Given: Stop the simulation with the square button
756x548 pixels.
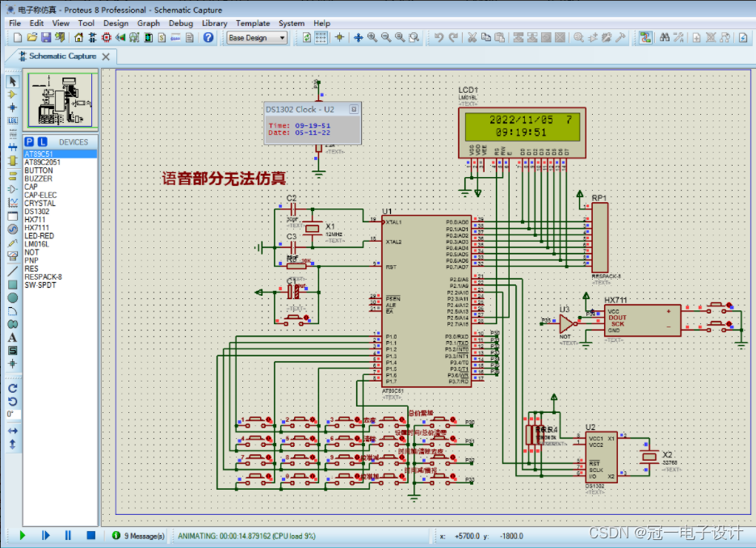Looking at the screenshot, I should pyautogui.click(x=91, y=535).
